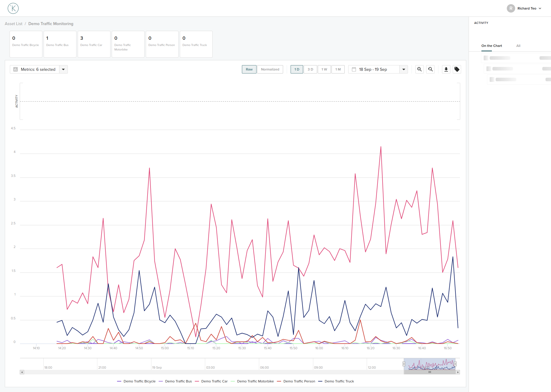Expand the 18 Sep - 19 Sep date dropdown
Image resolution: width=551 pixels, height=392 pixels.
(x=403, y=69)
